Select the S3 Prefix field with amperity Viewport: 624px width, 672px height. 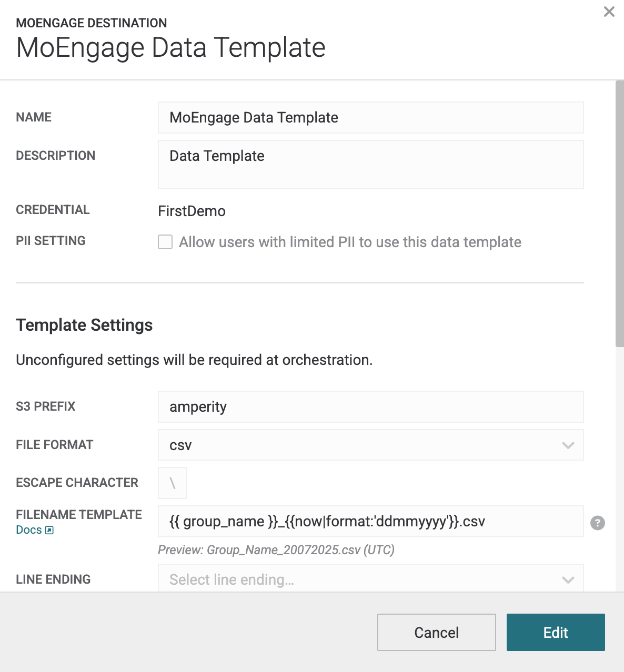(371, 406)
